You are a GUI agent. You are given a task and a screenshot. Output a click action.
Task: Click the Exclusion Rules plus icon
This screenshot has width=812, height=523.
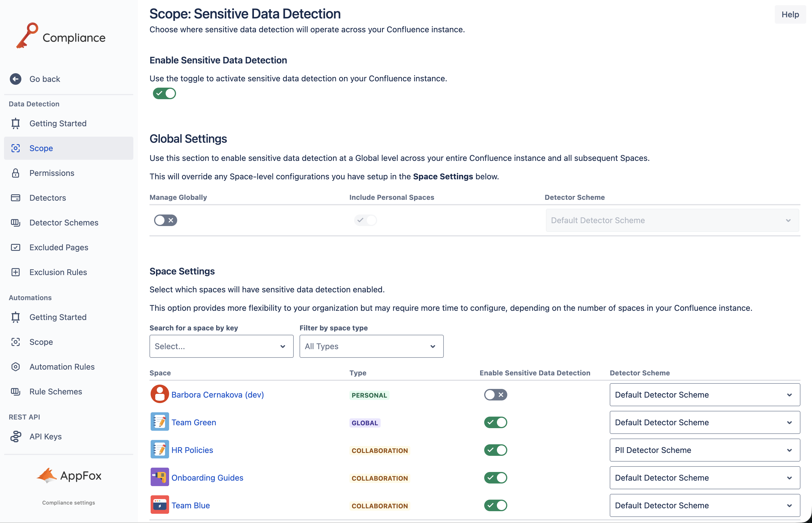[15, 272]
